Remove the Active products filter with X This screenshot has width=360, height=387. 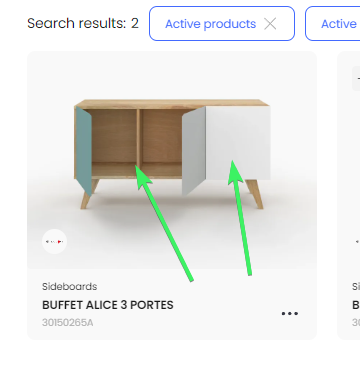[270, 24]
